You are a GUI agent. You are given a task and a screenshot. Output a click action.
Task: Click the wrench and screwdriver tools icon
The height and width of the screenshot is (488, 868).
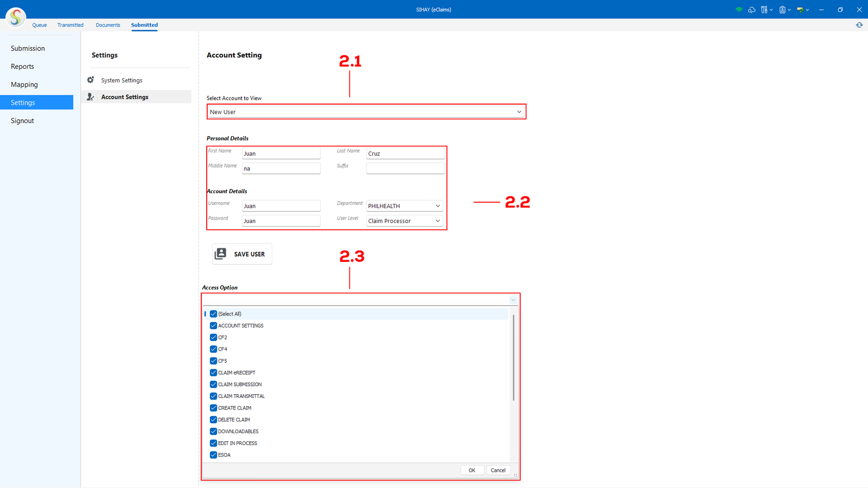[764, 10]
